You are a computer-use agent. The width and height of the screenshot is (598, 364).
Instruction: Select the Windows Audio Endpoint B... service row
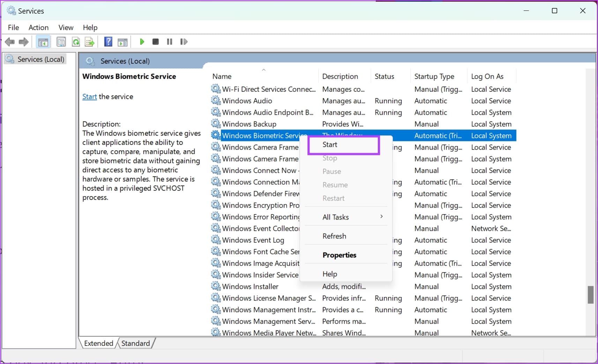click(x=363, y=112)
